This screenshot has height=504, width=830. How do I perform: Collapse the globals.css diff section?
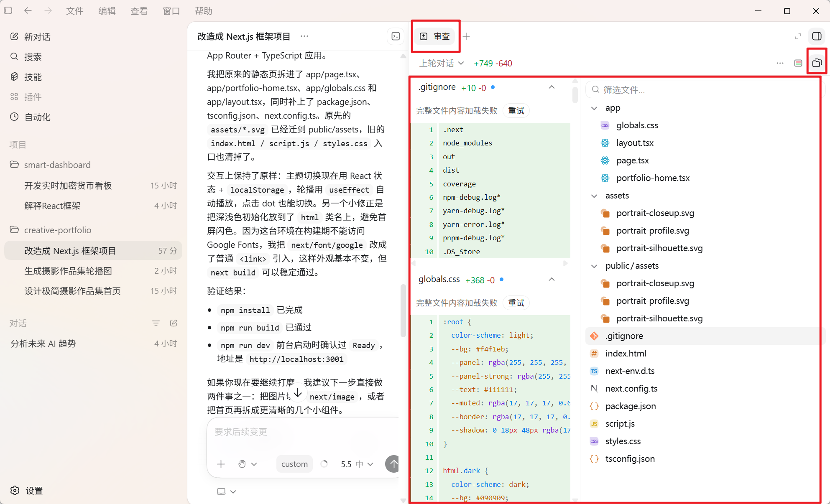pos(552,279)
